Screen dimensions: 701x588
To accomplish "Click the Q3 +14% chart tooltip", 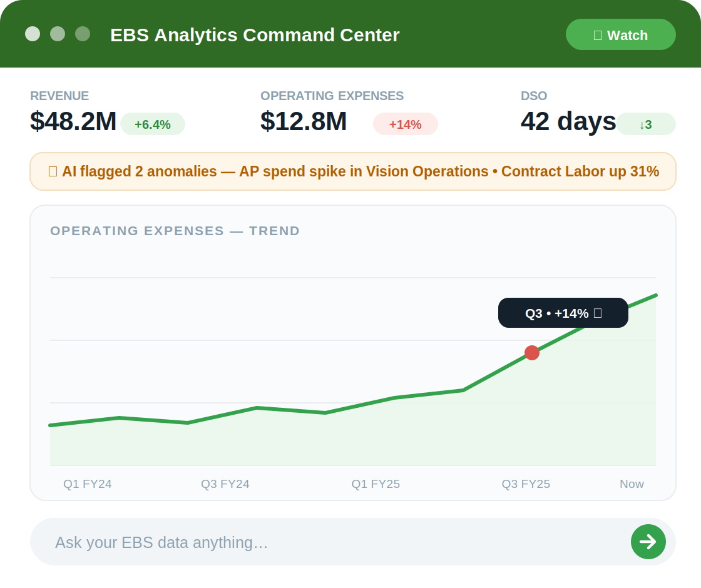I will tap(563, 313).
